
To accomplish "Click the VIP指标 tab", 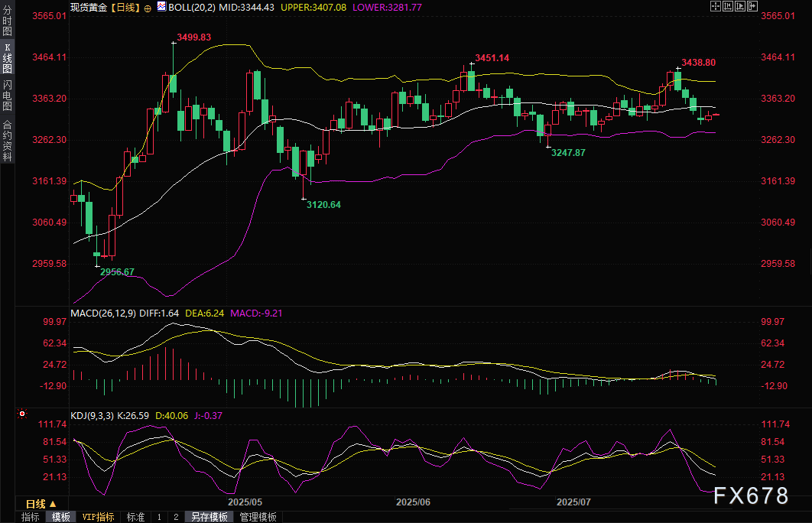I will [99, 517].
